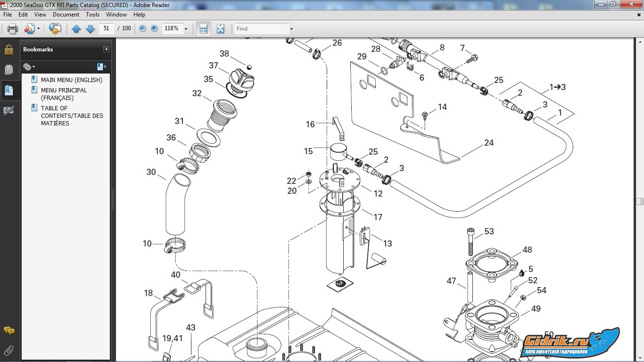Open the Attachments paperclip panel
This screenshot has width=644, height=362.
coord(8,350)
